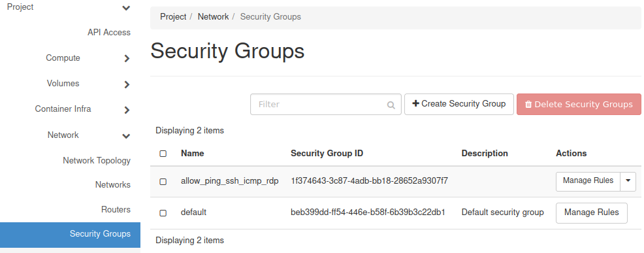Click Create Security Group button
The width and height of the screenshot is (644, 253).
tap(459, 104)
